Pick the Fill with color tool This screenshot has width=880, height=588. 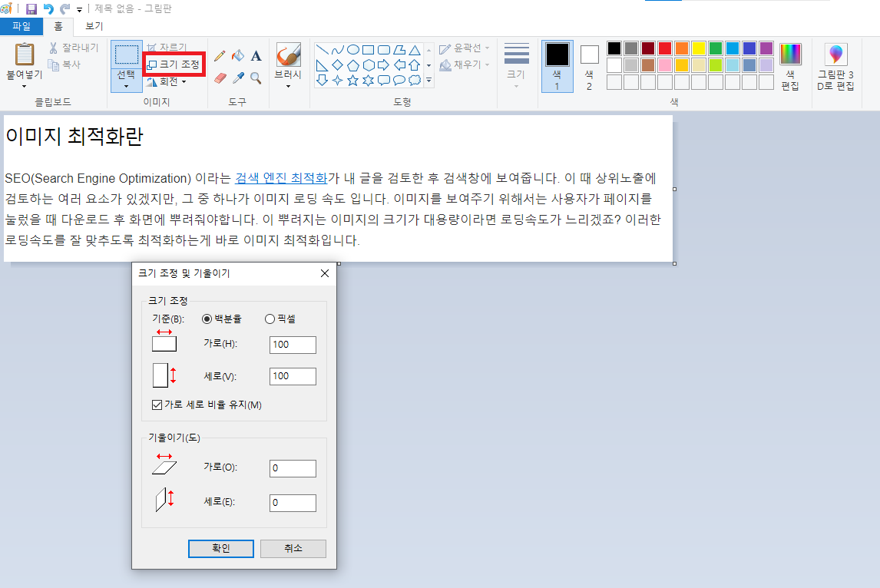pyautogui.click(x=238, y=56)
